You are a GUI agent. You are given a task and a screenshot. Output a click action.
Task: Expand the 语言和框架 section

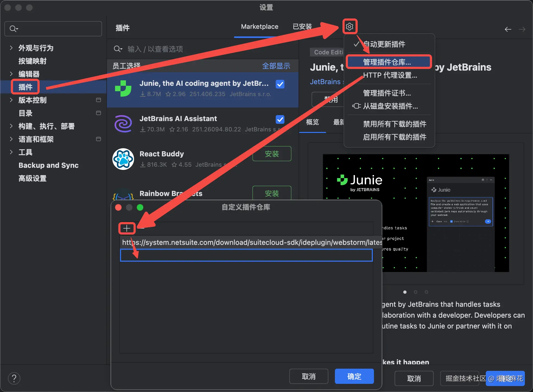tap(11, 139)
